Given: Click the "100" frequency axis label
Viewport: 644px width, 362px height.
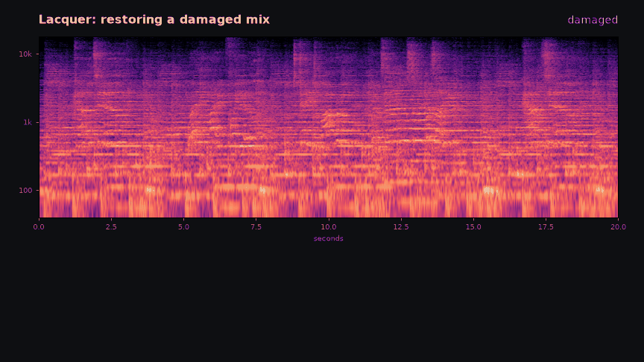Looking at the screenshot, I should click(25, 191).
